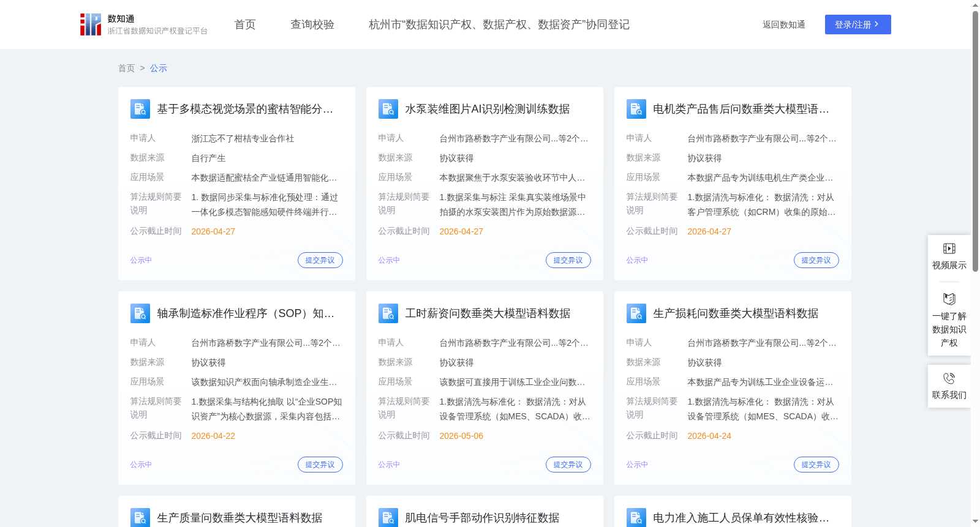Click applicant 浙江忘不了柑桔专业合作社
Screen dimensions: 980x527
pos(243,138)
